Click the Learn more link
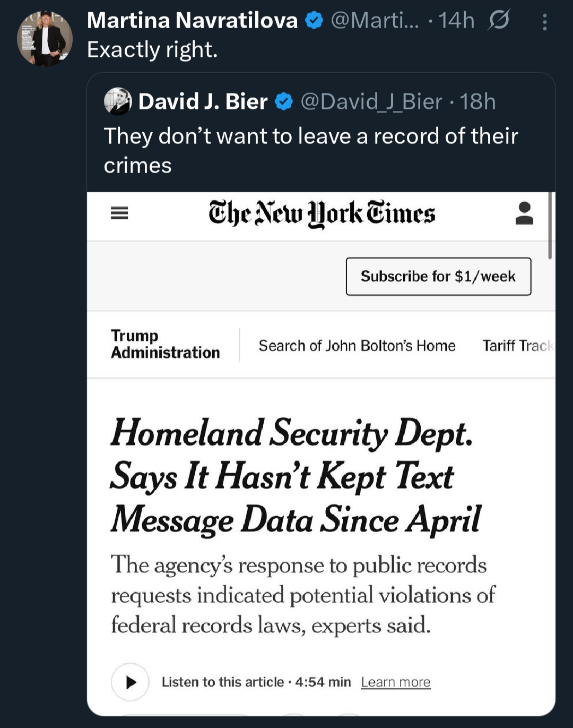 click(396, 682)
